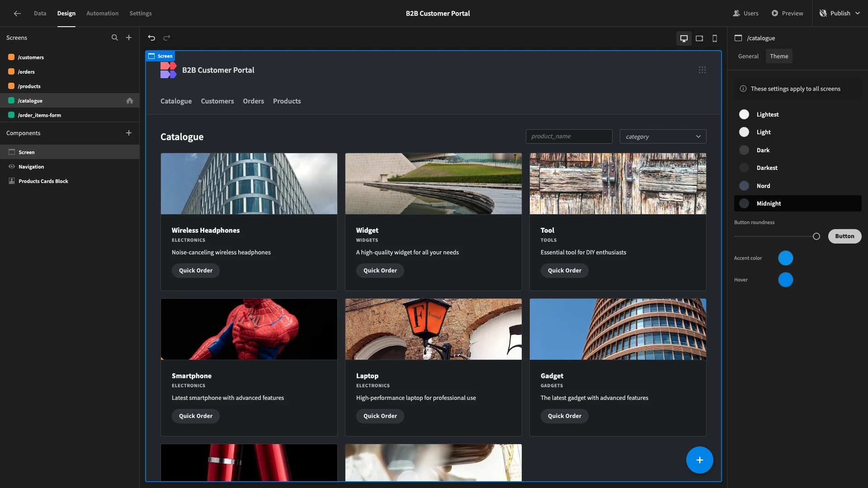Image resolution: width=868 pixels, height=488 pixels.
Task: Click Products nav link
Action: pos(287,101)
